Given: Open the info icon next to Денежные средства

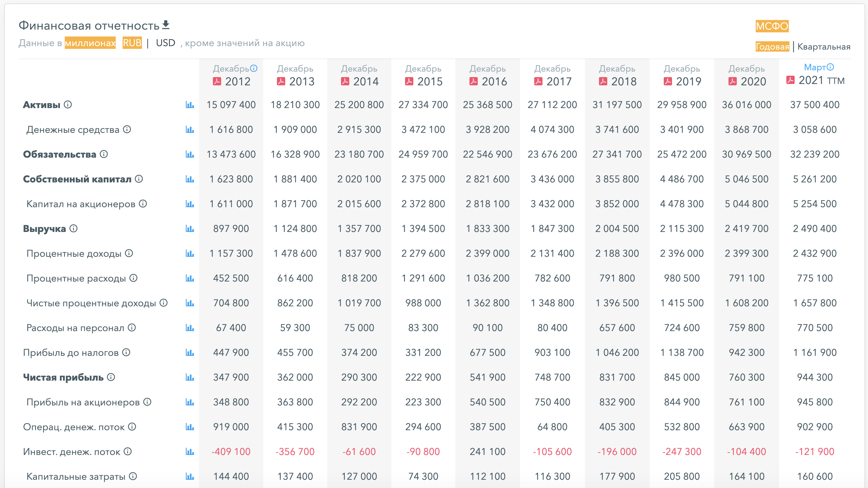Looking at the screenshot, I should tap(127, 129).
